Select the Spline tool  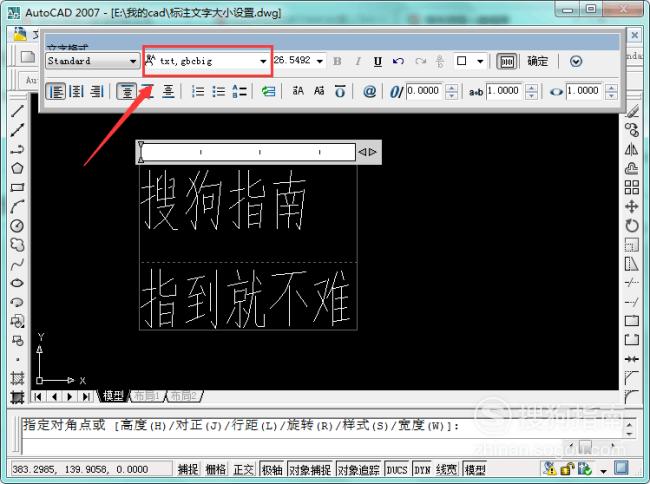coord(17,264)
